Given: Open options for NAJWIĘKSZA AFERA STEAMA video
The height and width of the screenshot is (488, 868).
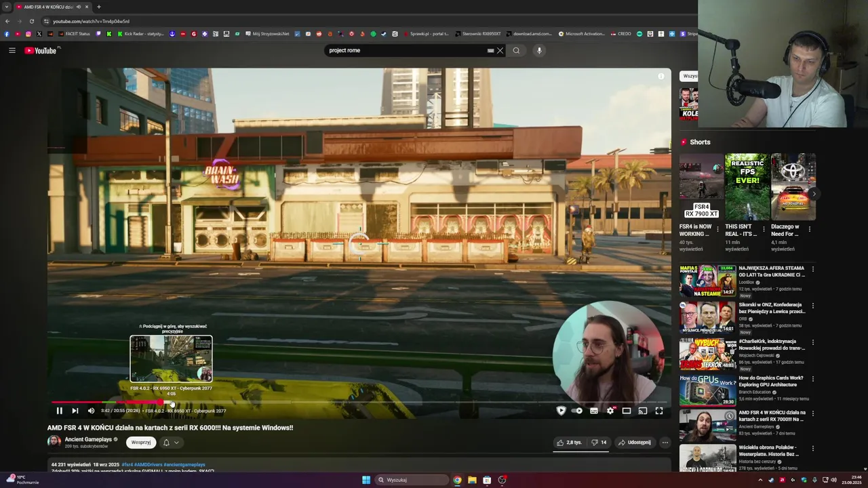Looking at the screenshot, I should point(813,269).
